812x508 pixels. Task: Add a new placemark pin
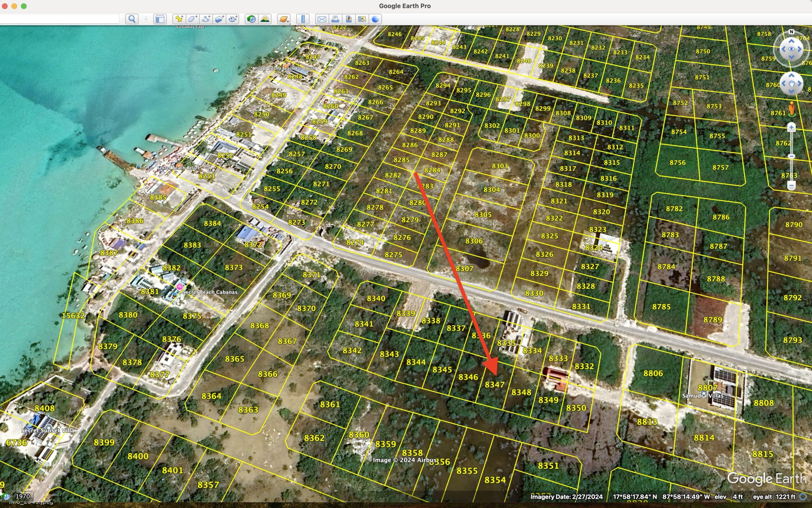(x=179, y=19)
